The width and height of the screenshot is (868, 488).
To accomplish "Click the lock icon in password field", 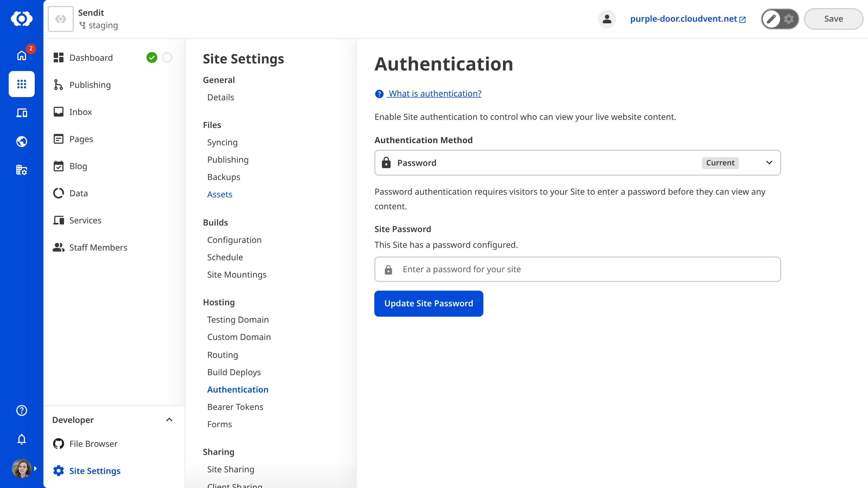I will point(388,269).
